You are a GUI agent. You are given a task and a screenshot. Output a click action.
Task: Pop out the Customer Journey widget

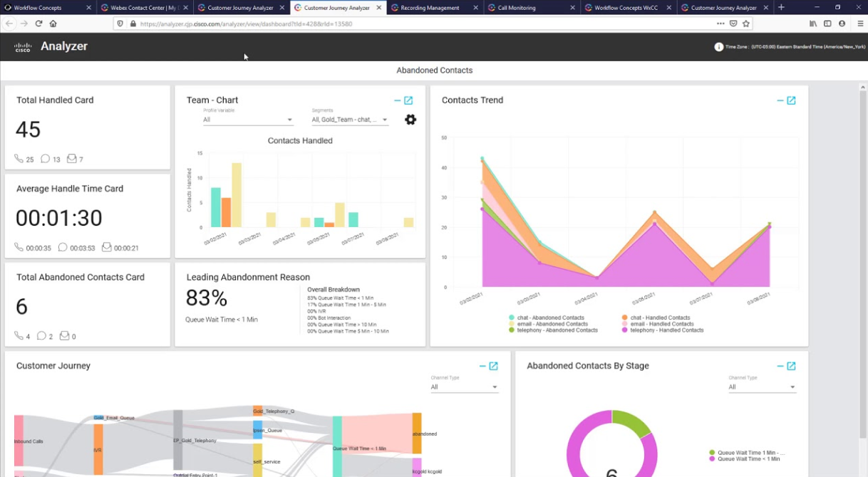point(493,366)
